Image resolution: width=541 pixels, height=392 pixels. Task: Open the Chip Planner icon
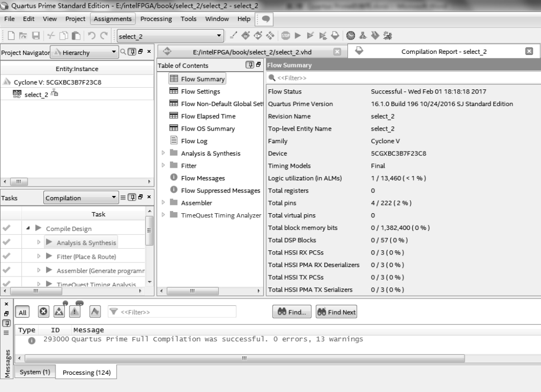tap(270, 35)
